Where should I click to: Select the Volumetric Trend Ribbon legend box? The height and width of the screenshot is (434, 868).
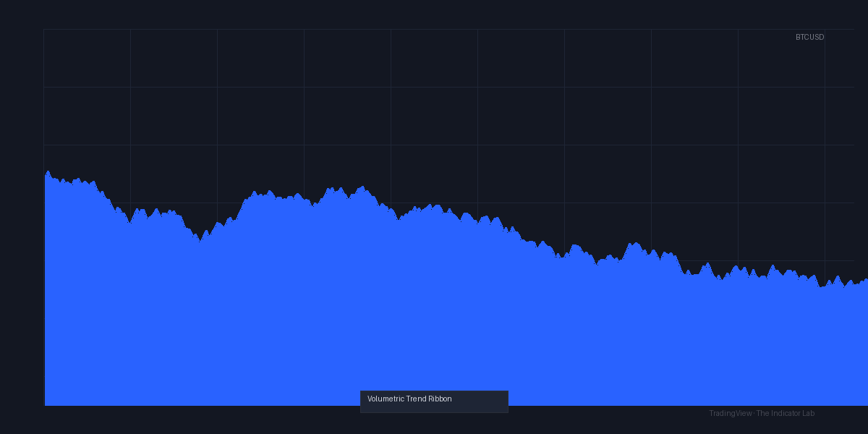pyautogui.click(x=434, y=401)
